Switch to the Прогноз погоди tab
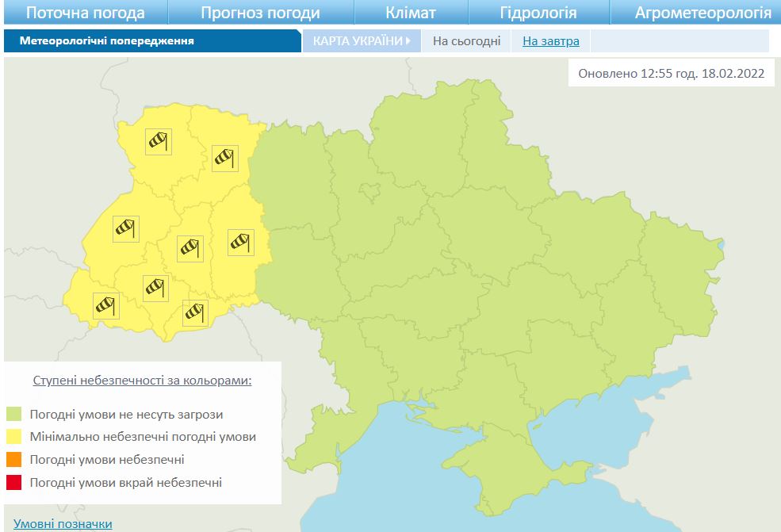The image size is (781, 532). 260,13
